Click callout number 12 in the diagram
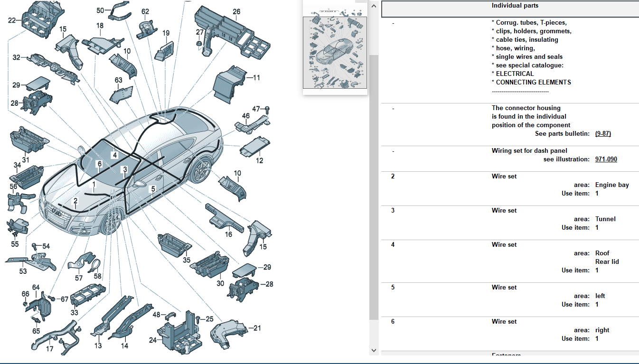This screenshot has width=639, height=364. point(259,160)
